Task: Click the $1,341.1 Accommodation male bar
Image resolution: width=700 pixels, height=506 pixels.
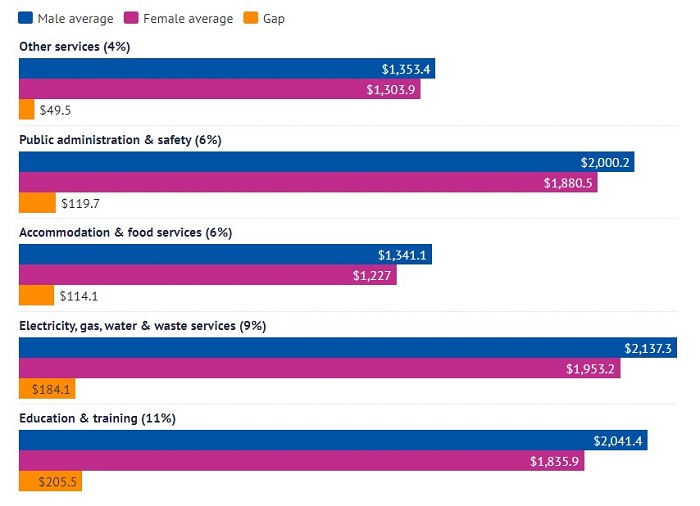Action: [225, 254]
